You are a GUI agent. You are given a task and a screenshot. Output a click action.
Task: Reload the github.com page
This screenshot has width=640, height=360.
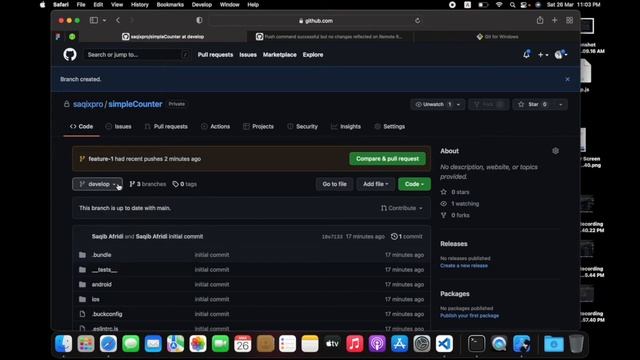[417, 21]
